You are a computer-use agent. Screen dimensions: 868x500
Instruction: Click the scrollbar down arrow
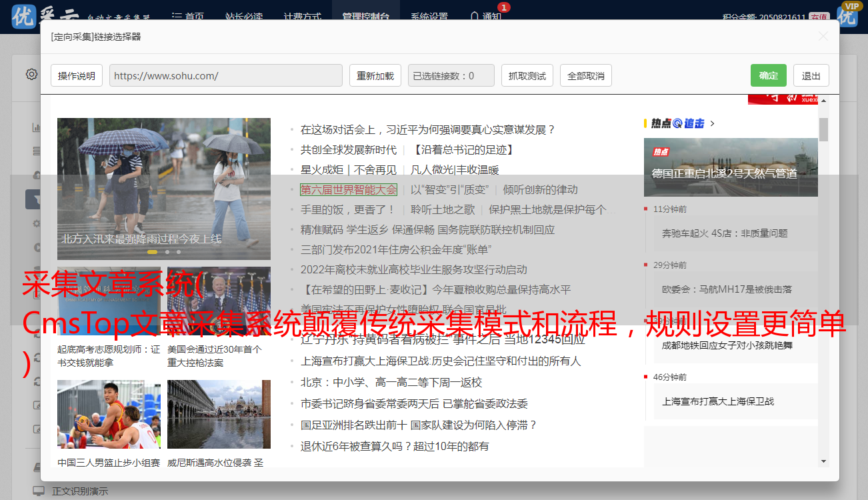click(x=824, y=461)
